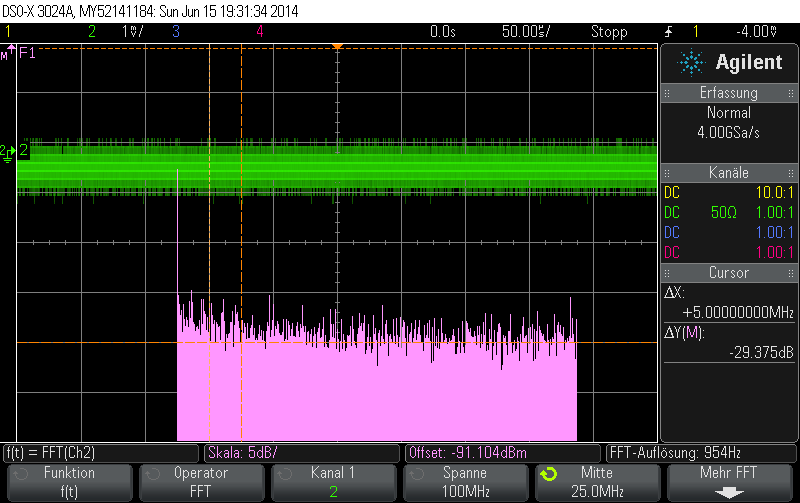This screenshot has height=503, width=800.
Task: Click the grip dots right of Kanäle
Action: click(x=791, y=173)
